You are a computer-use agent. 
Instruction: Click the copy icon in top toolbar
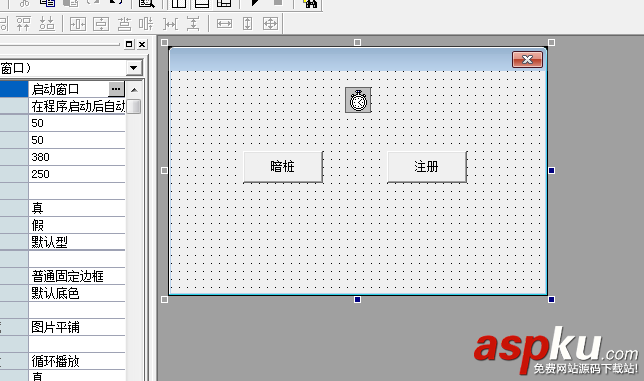click(x=47, y=3)
